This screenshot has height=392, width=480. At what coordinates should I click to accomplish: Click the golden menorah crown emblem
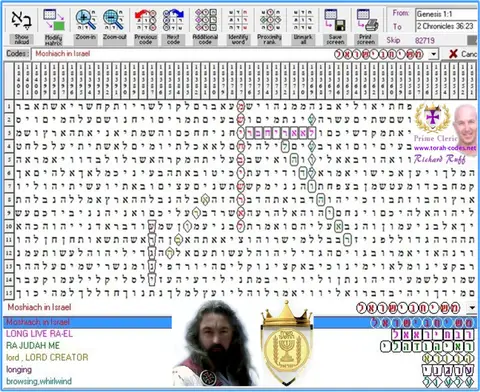[x=287, y=343]
